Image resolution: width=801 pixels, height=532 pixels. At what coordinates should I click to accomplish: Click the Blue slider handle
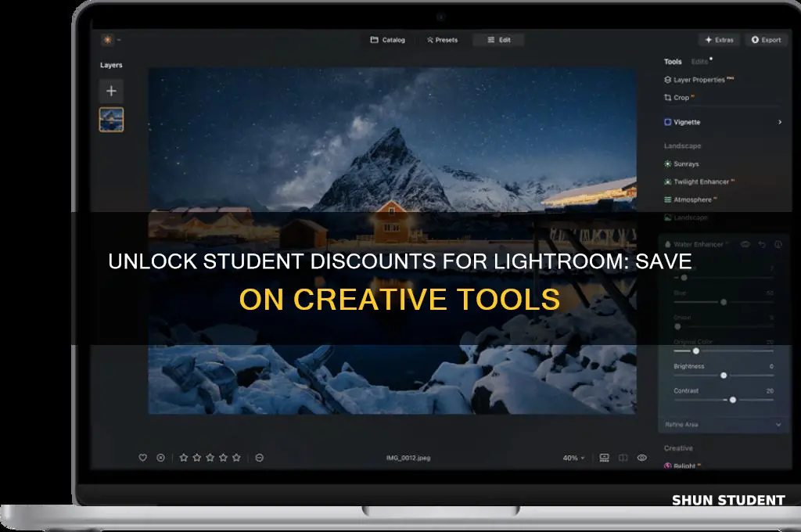724,302
